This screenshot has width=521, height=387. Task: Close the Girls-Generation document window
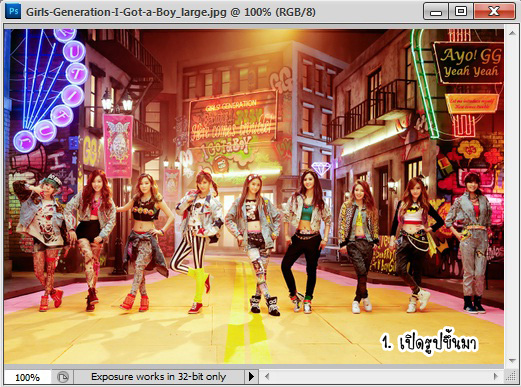point(494,12)
